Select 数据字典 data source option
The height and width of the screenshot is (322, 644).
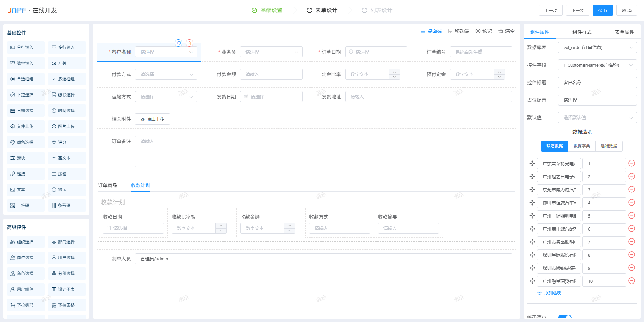pyautogui.click(x=582, y=146)
